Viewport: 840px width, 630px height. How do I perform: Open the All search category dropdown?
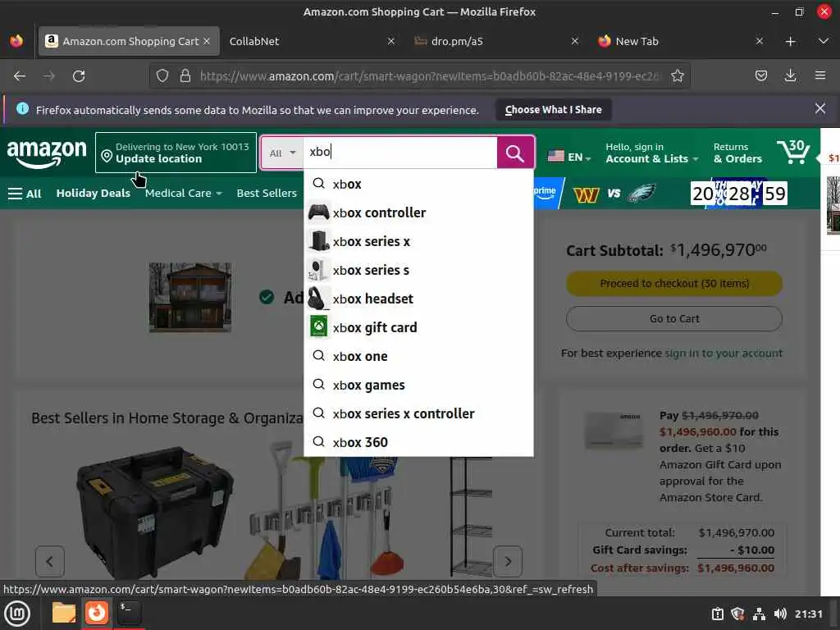282,153
